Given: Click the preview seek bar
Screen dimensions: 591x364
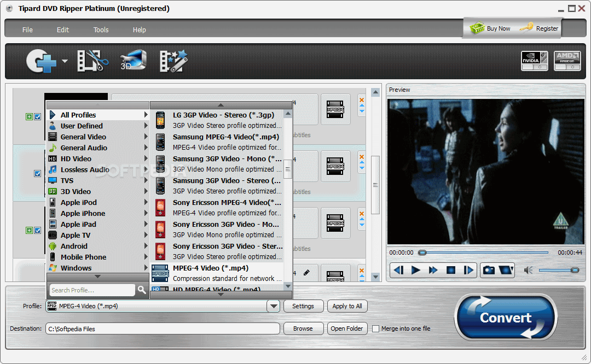Looking at the screenshot, I should 483,253.
